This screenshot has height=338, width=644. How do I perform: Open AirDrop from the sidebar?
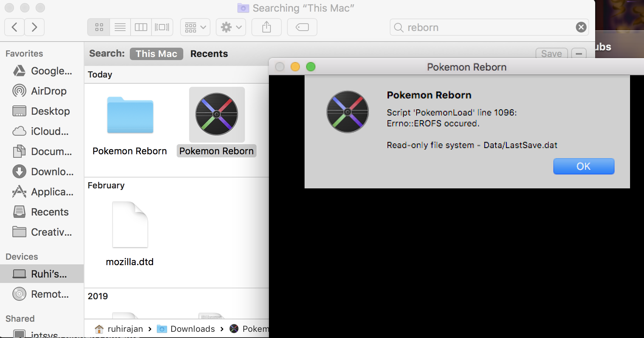[48, 91]
